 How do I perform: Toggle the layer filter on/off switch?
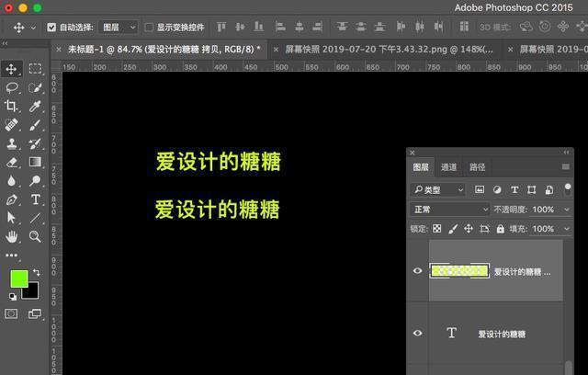(568, 189)
